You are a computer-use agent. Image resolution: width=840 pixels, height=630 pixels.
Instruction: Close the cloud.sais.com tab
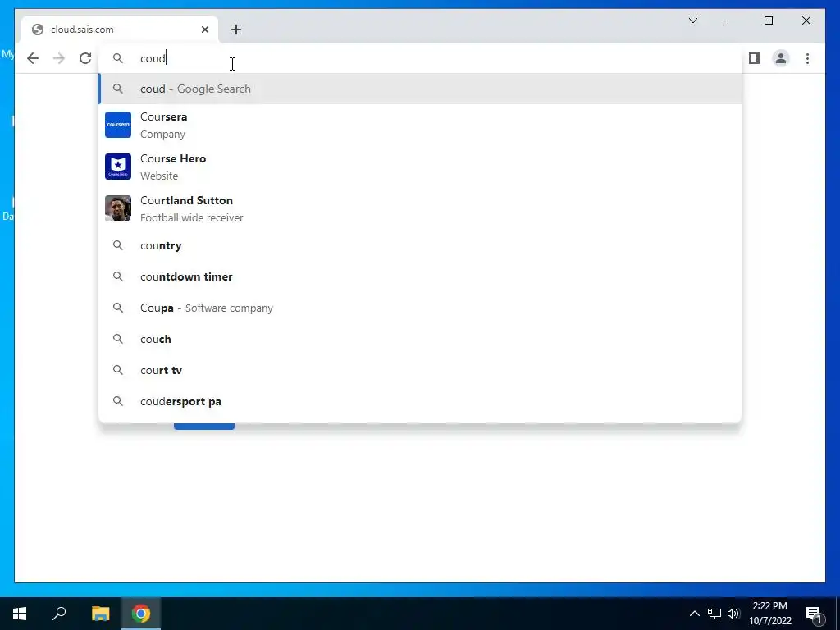204,30
